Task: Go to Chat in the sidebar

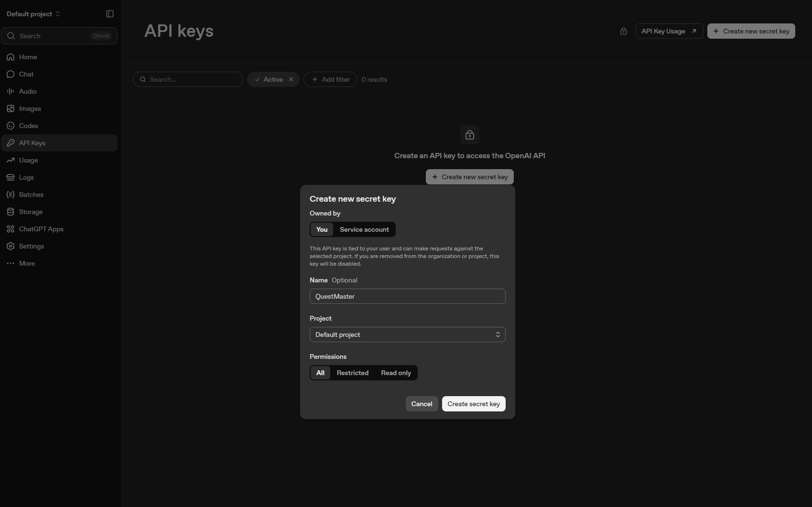Action: pos(59,74)
